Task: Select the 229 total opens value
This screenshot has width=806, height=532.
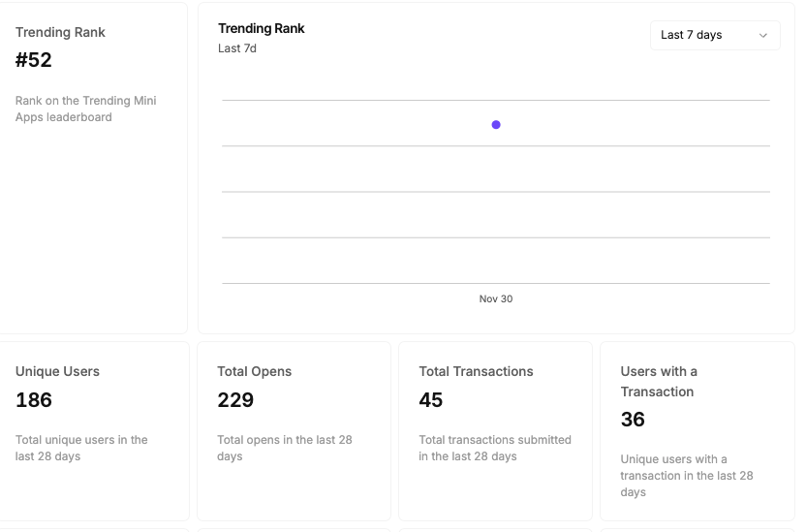Action: pos(235,400)
